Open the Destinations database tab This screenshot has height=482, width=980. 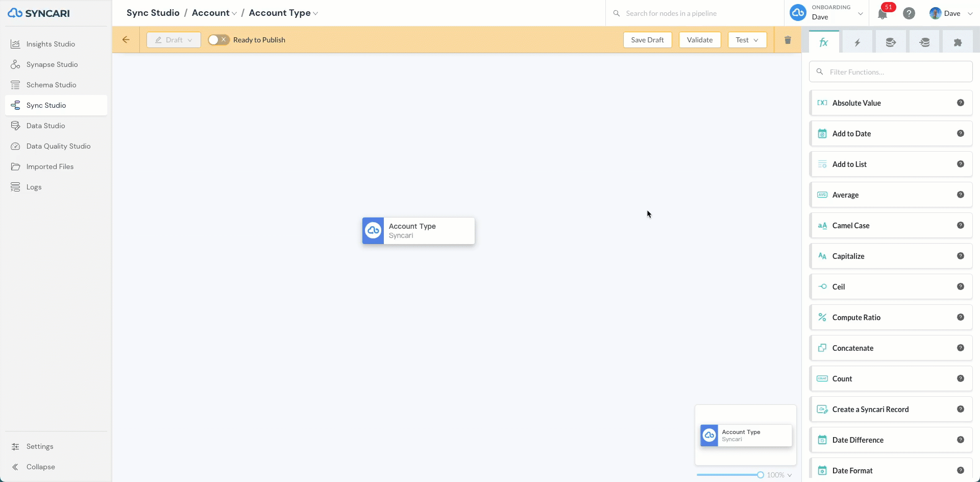click(924, 42)
